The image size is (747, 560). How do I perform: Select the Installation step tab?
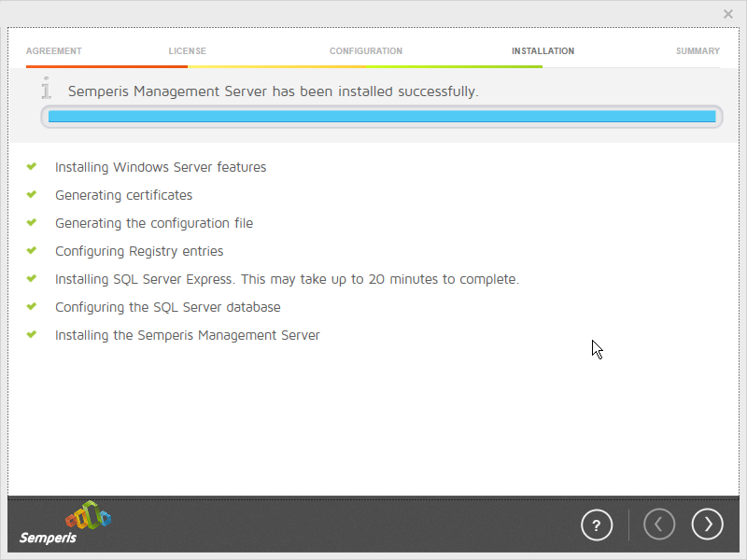point(543,51)
